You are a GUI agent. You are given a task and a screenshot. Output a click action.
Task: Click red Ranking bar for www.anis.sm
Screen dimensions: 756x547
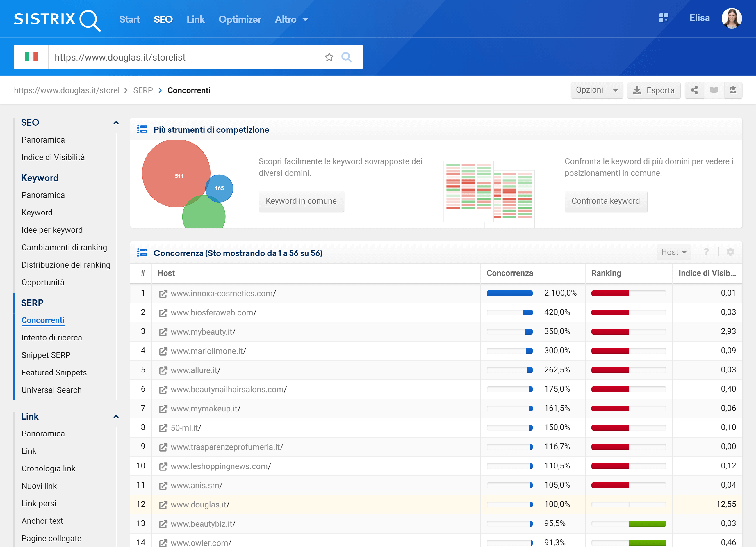click(x=610, y=486)
